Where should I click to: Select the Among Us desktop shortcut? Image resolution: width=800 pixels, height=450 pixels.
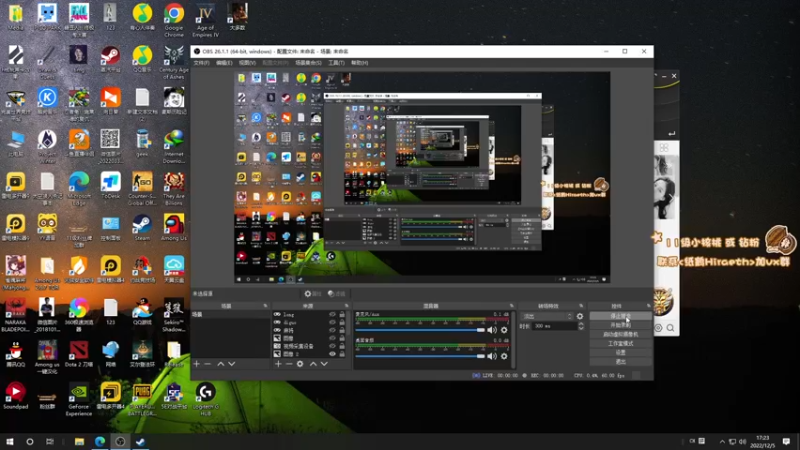[x=173, y=228]
